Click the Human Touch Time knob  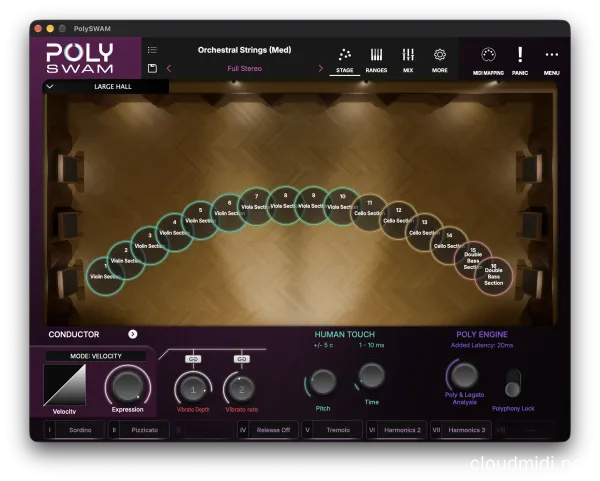tap(371, 375)
